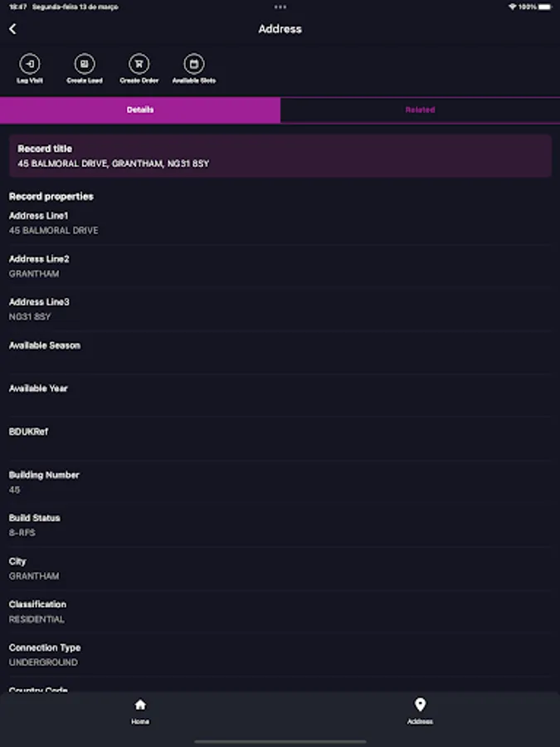Image resolution: width=560 pixels, height=747 pixels.
Task: Tap the Address Line1 field value
Action: point(54,231)
